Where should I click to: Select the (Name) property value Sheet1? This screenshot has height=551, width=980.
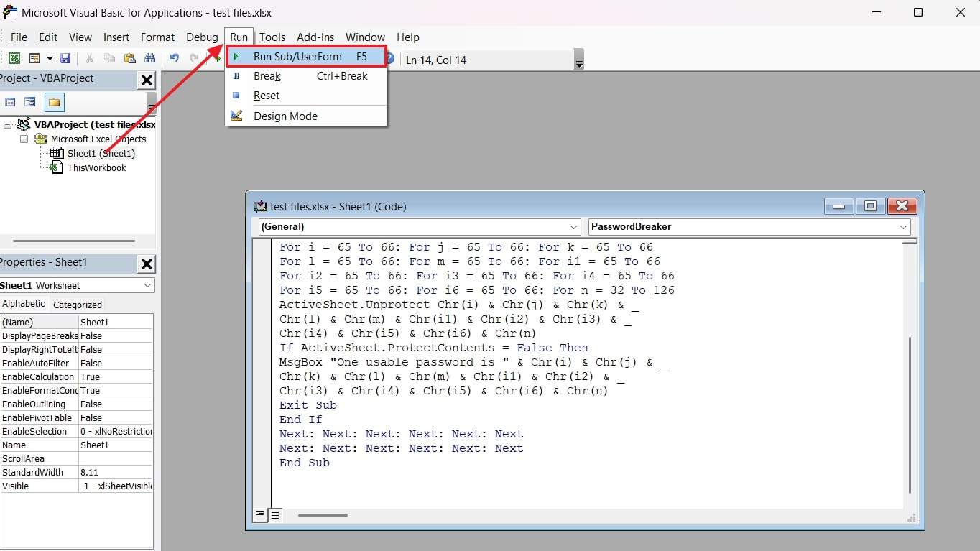[115, 323]
